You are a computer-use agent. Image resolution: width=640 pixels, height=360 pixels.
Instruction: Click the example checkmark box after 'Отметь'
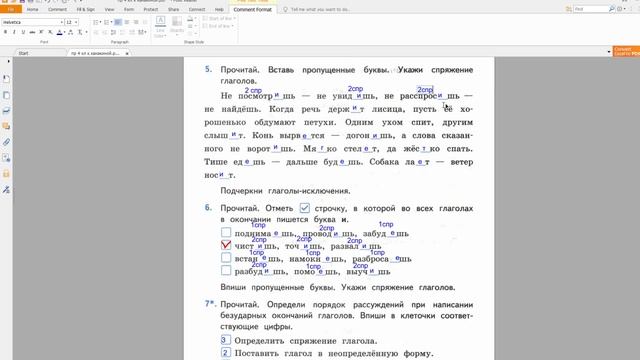click(x=304, y=208)
